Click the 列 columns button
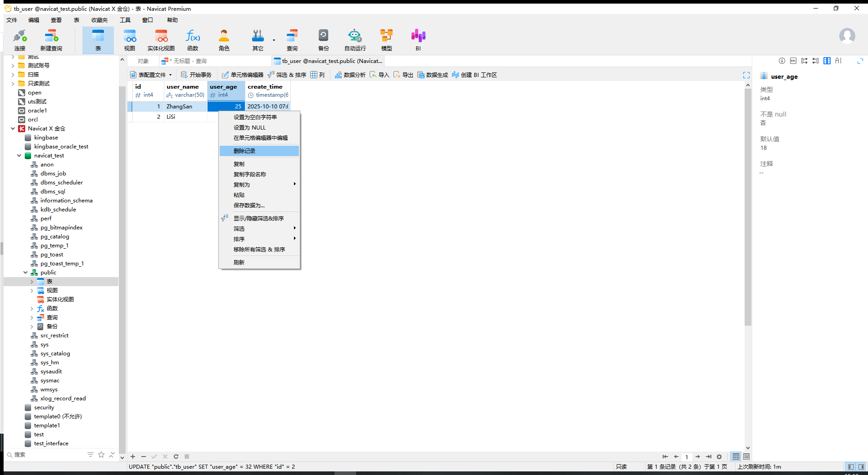 [x=317, y=75]
